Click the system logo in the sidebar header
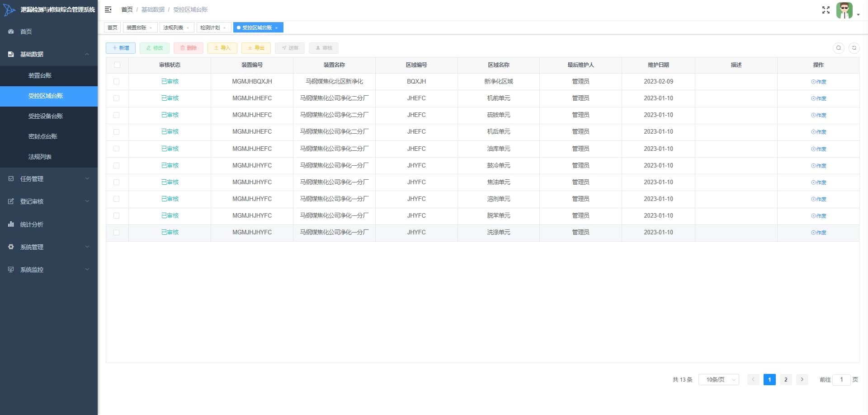The image size is (868, 415). [9, 9]
